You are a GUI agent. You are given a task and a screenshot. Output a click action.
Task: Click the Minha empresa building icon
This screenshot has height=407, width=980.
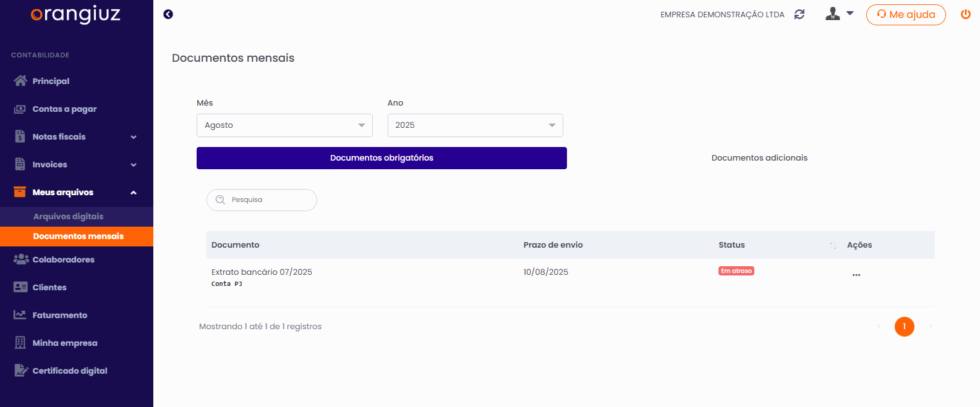[x=20, y=343]
